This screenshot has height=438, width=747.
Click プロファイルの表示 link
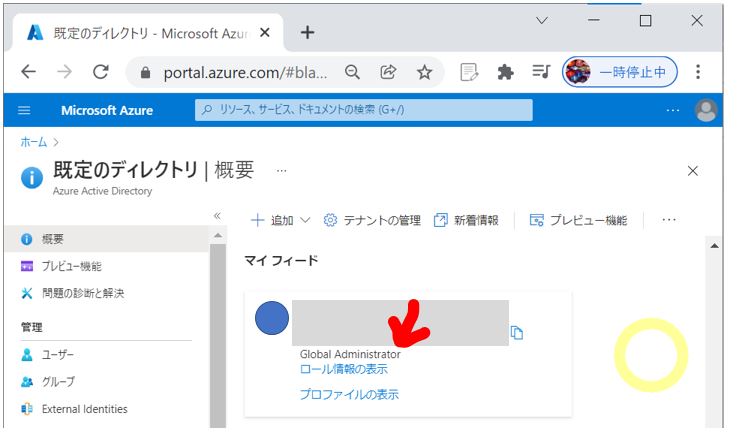click(349, 394)
